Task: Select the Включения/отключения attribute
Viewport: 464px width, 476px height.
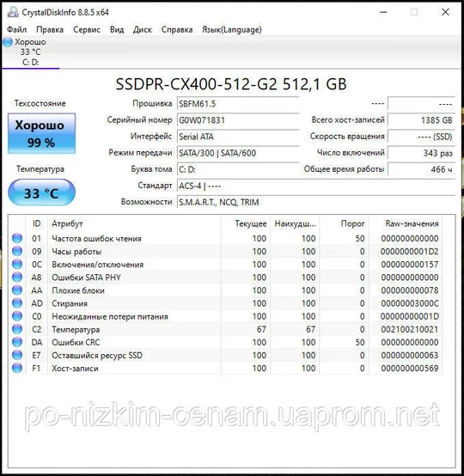Action: [97, 265]
